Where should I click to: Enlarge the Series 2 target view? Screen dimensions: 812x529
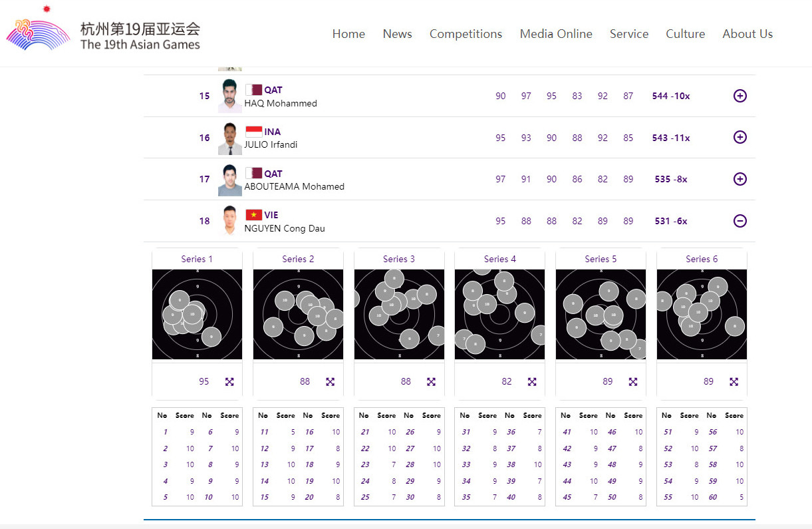331,382
